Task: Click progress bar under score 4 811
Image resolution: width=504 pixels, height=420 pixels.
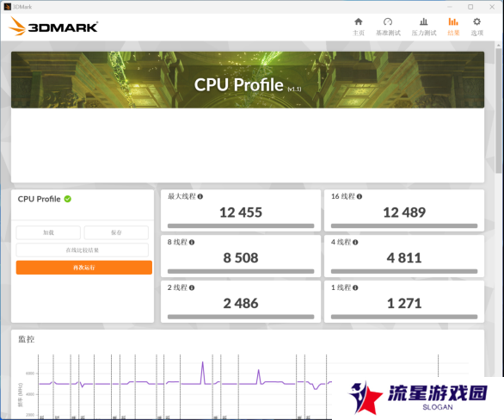Action: click(404, 271)
